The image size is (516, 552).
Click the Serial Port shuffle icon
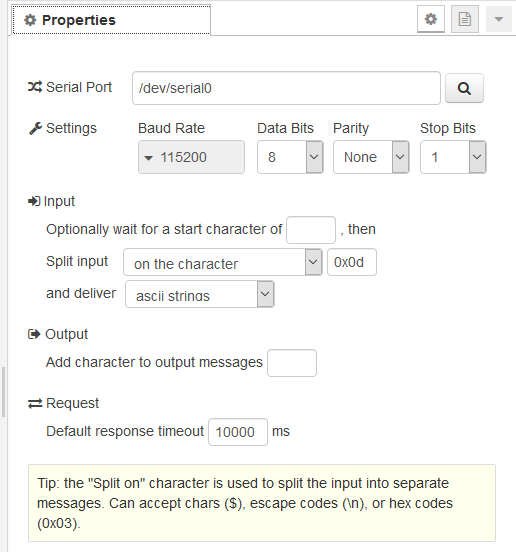click(x=35, y=87)
